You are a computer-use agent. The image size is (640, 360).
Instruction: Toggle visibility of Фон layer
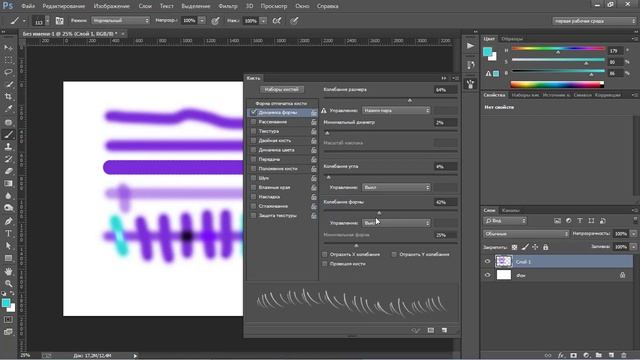[487, 275]
